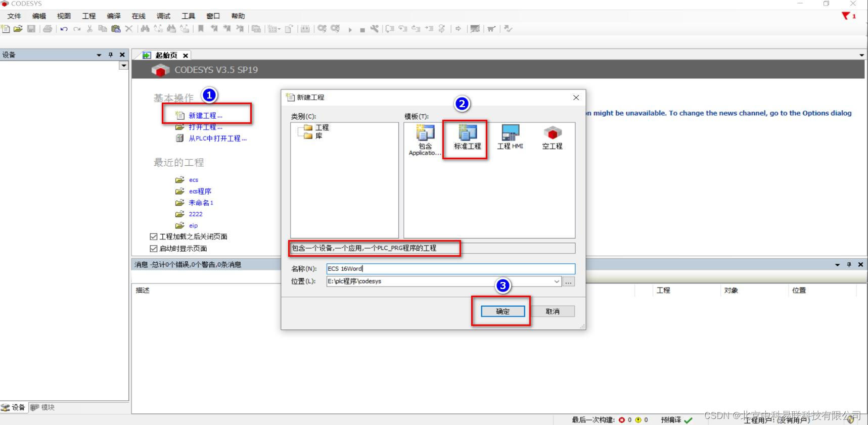Open the 工具 menu
This screenshot has height=425, width=868.
pyautogui.click(x=188, y=16)
